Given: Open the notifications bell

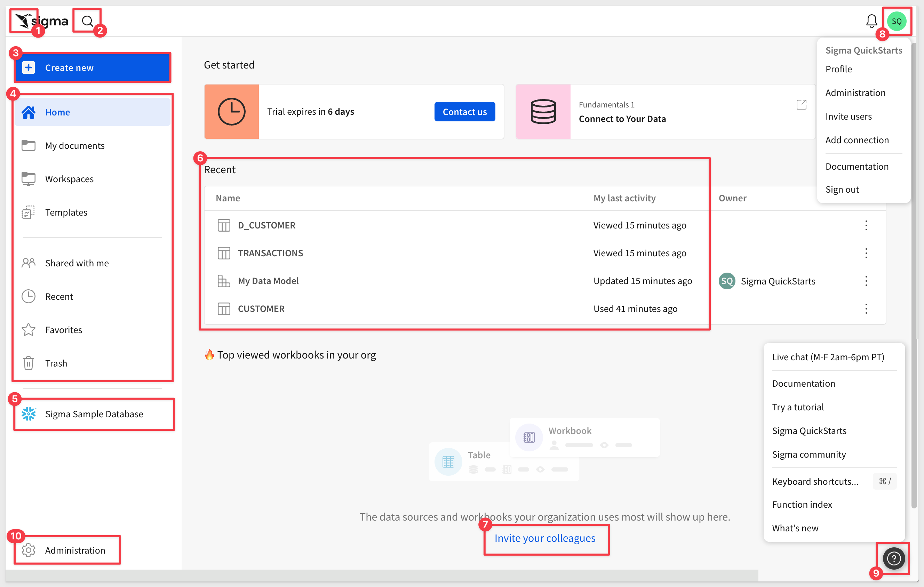Looking at the screenshot, I should [871, 21].
